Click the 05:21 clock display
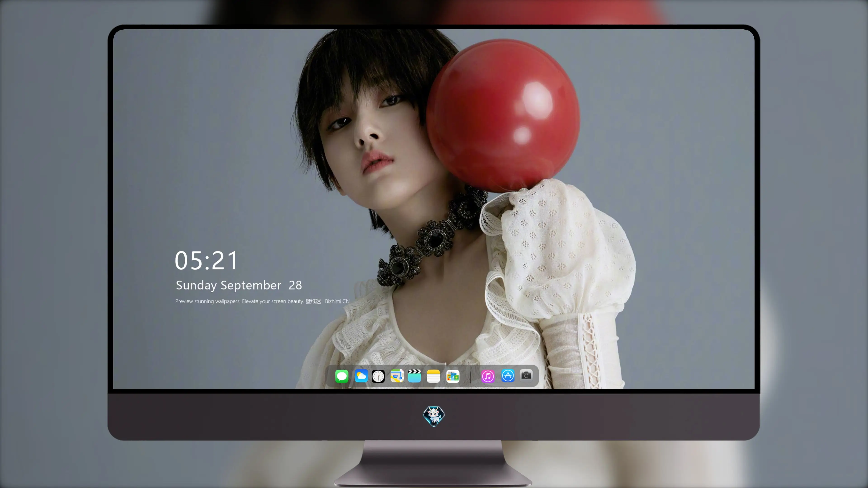Screen dimensions: 868x488 [x=206, y=261]
